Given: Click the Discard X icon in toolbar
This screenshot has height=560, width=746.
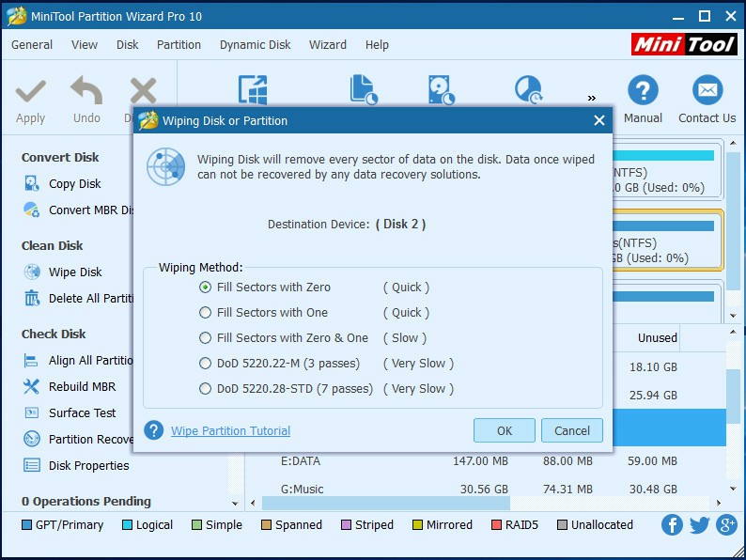Looking at the screenshot, I should click(143, 90).
